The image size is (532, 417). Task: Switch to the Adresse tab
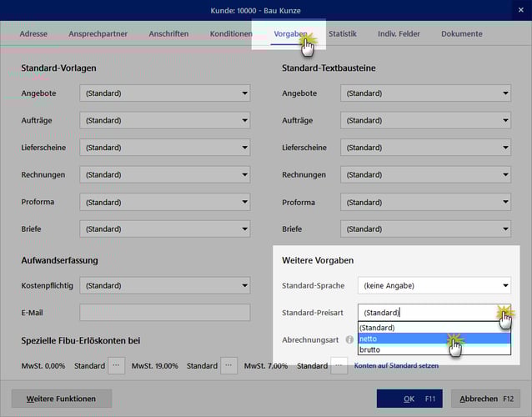click(33, 34)
